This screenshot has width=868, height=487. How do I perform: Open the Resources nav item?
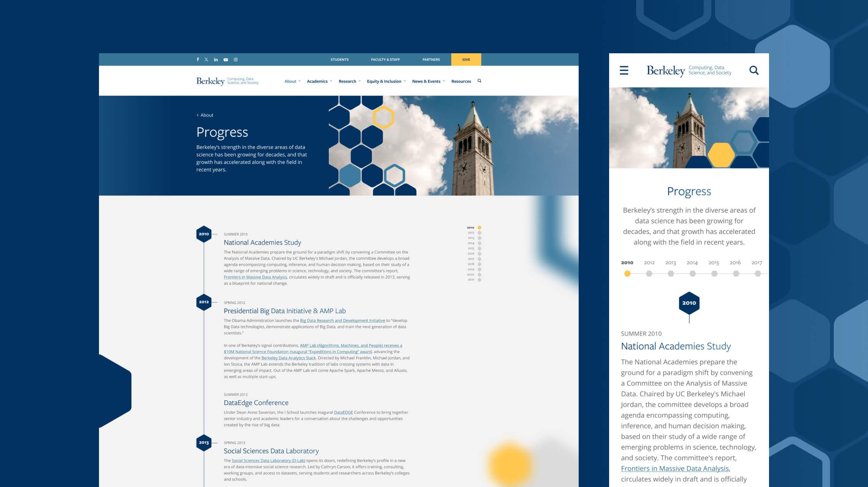(x=461, y=81)
